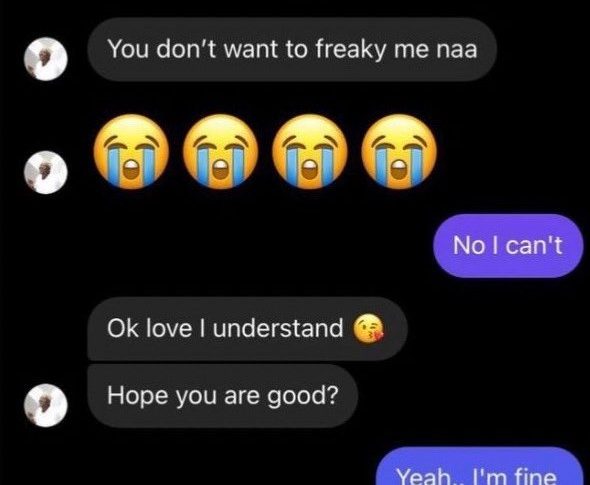Select the purple "No I can't" message
Screen dimensions: 590x485
pyautogui.click(x=508, y=246)
